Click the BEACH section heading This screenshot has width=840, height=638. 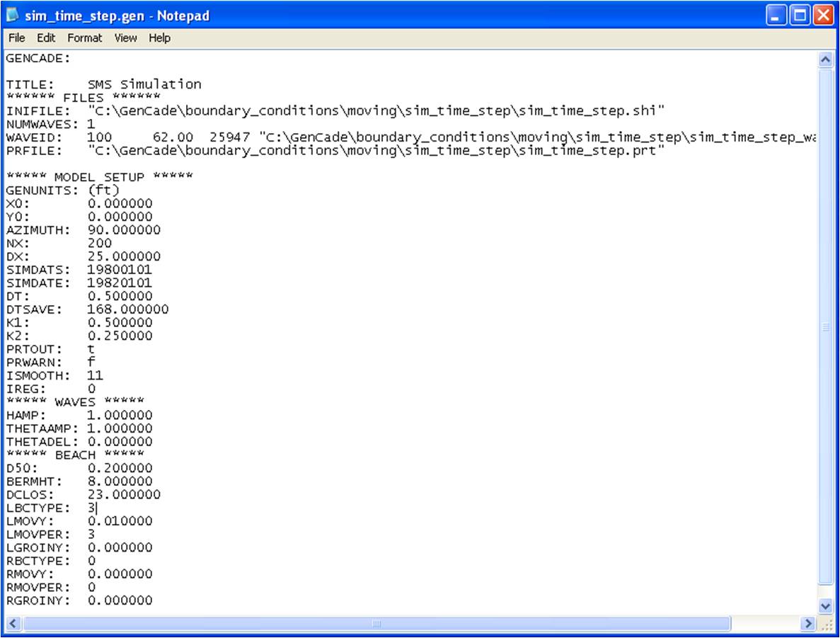point(75,455)
